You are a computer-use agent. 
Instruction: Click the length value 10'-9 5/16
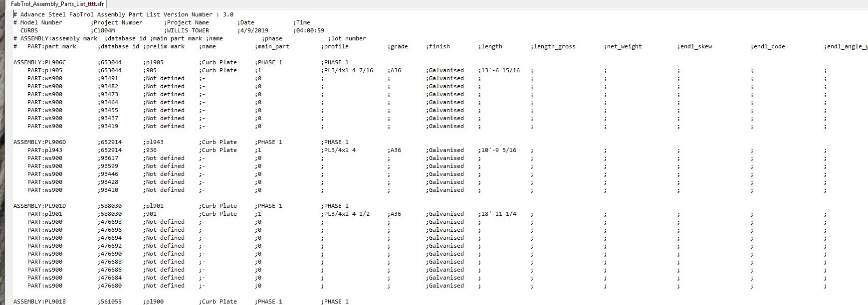click(x=499, y=150)
